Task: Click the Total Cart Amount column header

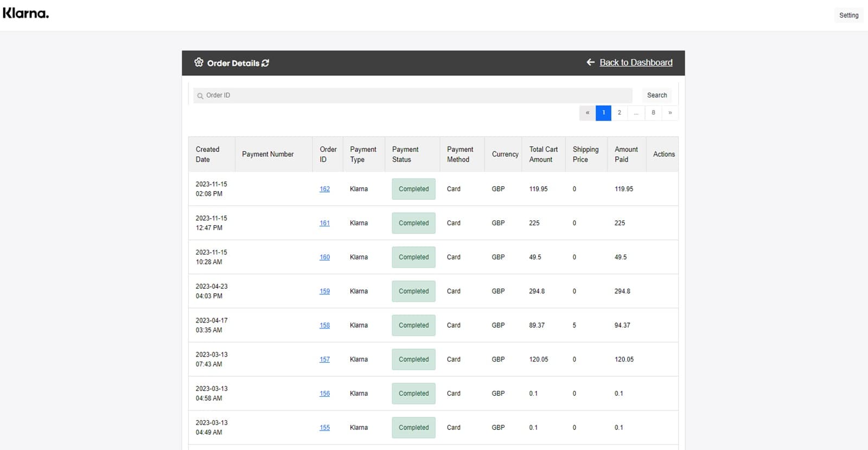Action: (543, 154)
